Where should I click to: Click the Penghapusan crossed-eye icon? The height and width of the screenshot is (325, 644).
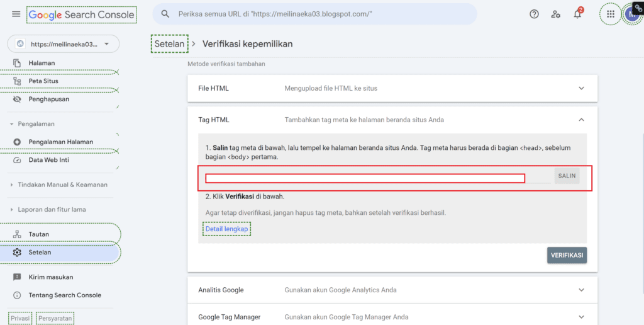coord(17,99)
